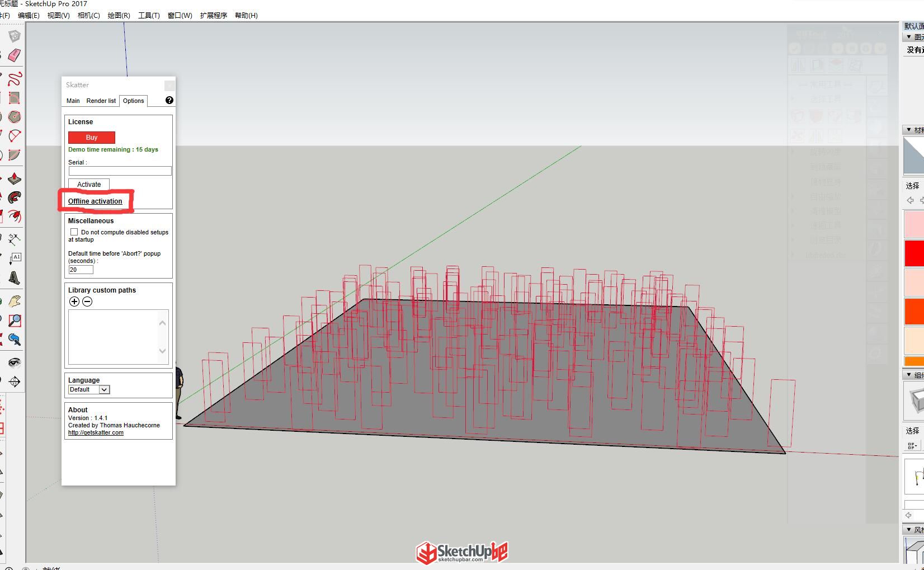The width and height of the screenshot is (924, 570).
Task: Open the 工具(T) menu
Action: pyautogui.click(x=149, y=15)
